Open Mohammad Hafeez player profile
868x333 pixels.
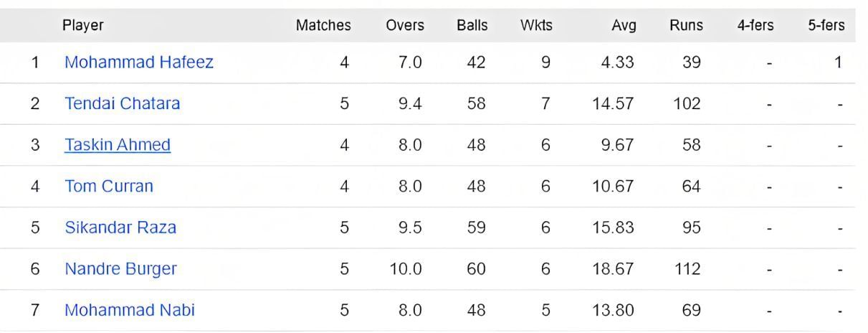pyautogui.click(x=139, y=62)
